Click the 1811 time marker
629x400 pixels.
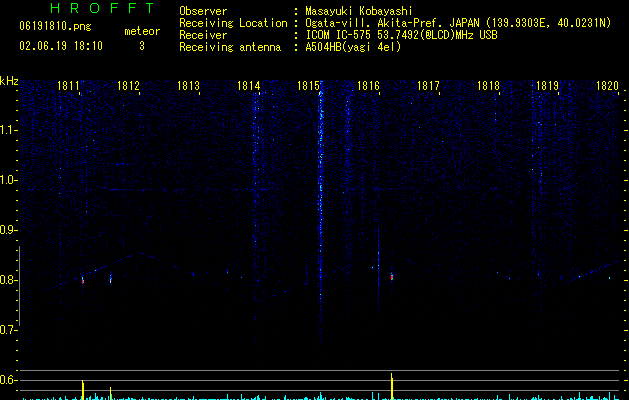68,86
